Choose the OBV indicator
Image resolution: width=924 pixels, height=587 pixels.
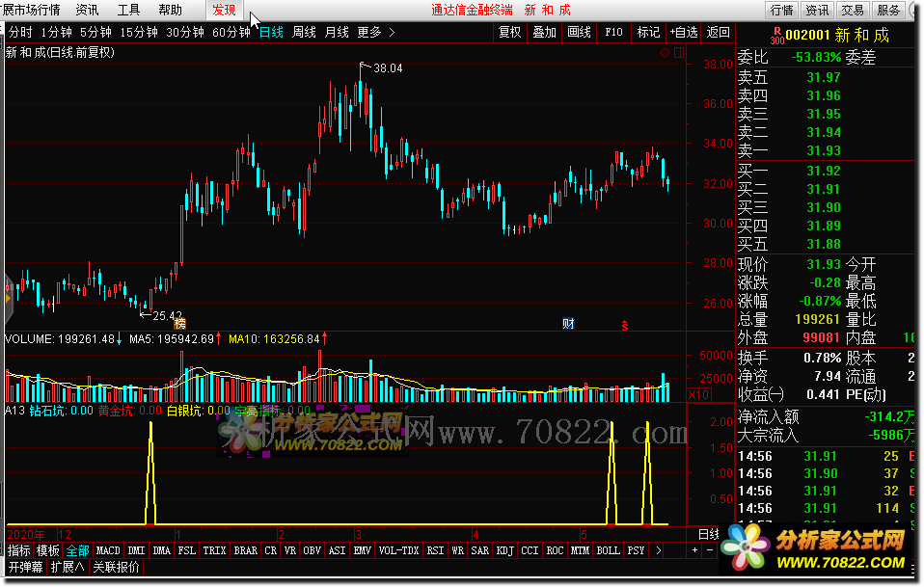312,550
